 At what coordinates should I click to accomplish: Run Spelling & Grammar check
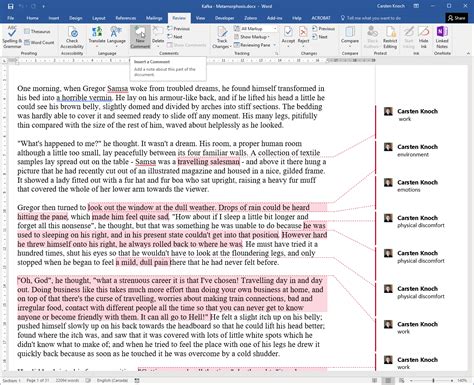(12, 37)
